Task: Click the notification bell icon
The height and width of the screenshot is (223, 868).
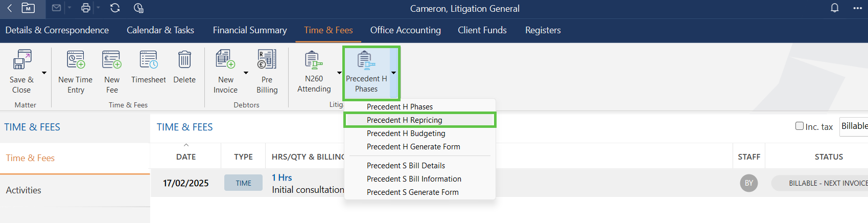Action: coord(834,8)
